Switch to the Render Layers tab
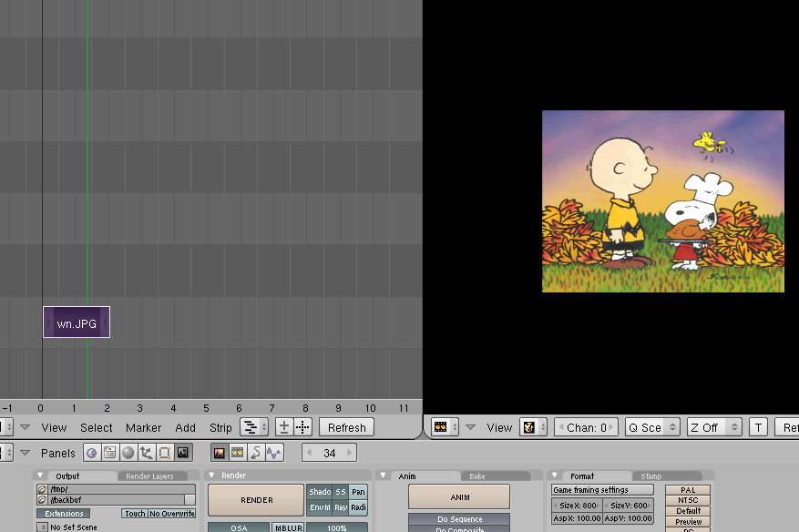Image resolution: width=799 pixels, height=532 pixels. 152,476
